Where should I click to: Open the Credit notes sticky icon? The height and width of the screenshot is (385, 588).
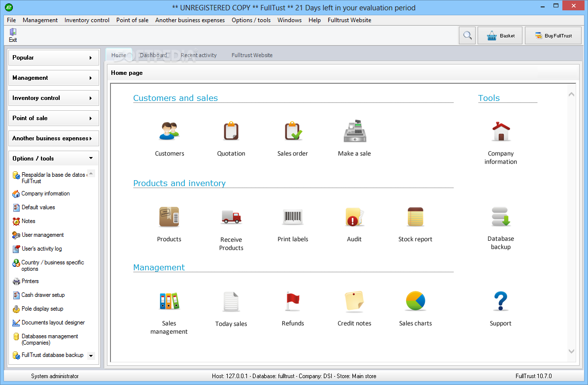tap(354, 301)
